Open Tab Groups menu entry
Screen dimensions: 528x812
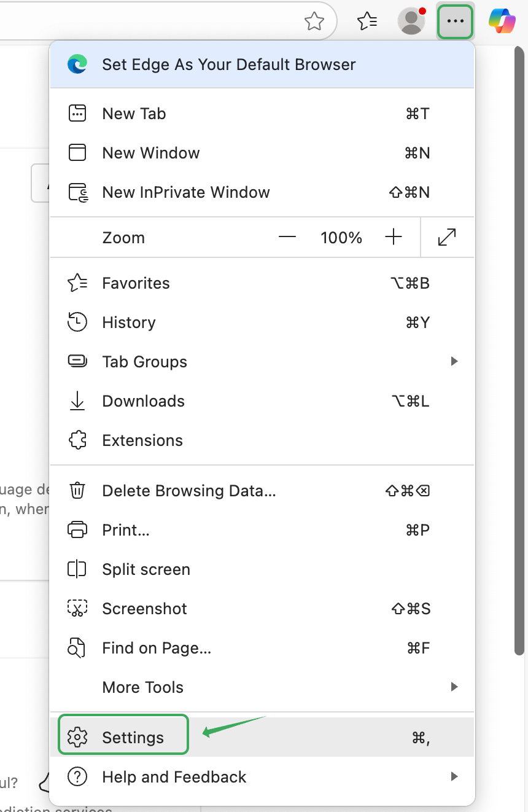[x=262, y=362]
